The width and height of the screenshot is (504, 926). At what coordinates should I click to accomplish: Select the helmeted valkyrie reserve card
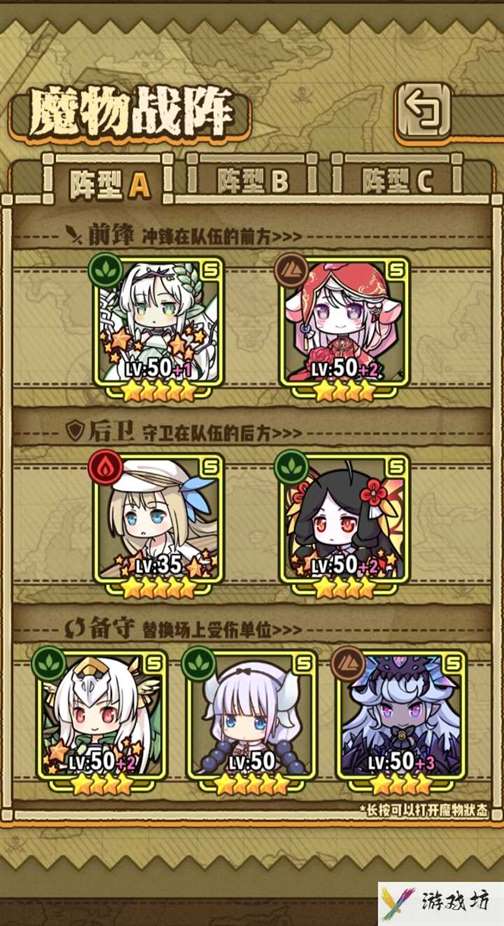102,722
